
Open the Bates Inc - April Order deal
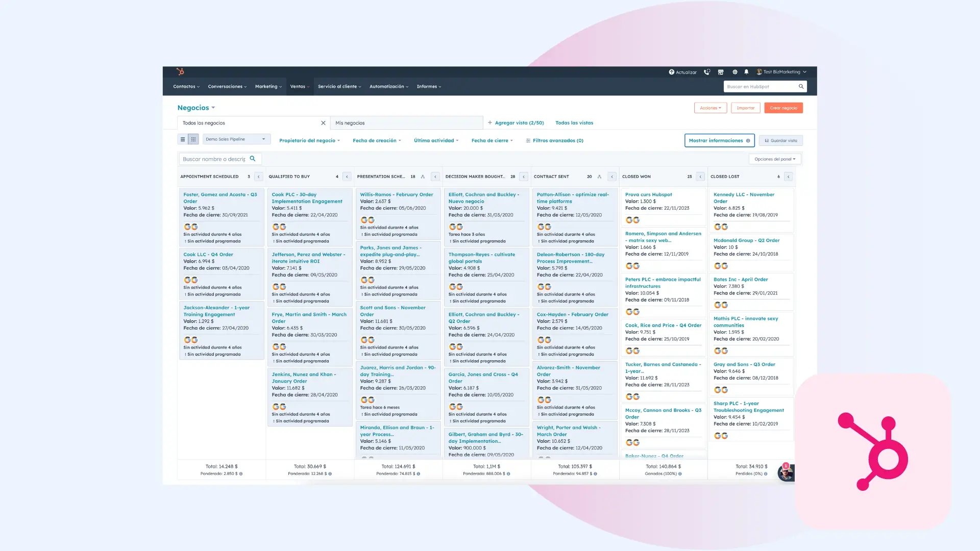click(x=741, y=280)
